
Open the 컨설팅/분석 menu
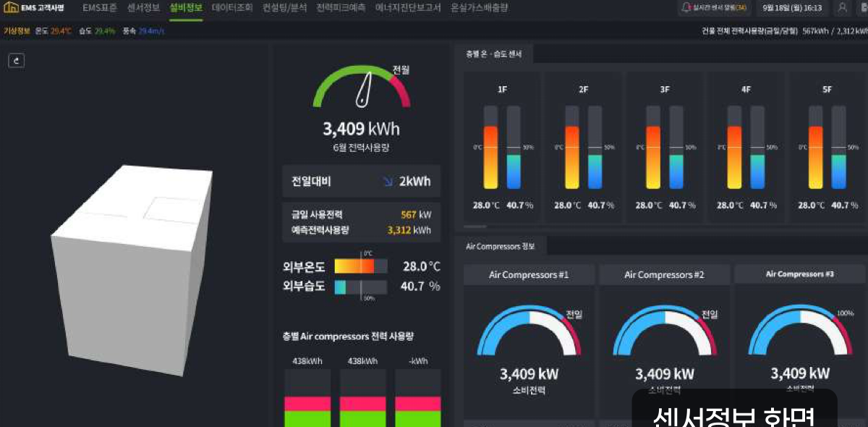285,8
